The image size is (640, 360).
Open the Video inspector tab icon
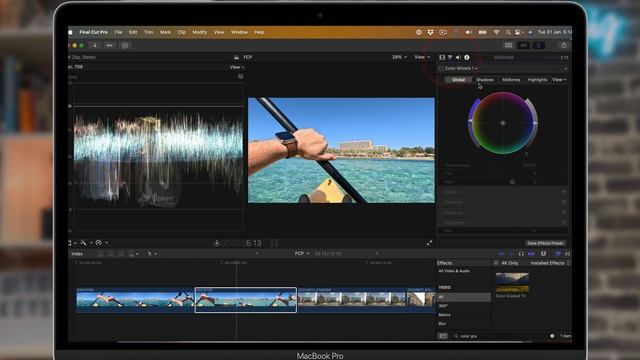[x=442, y=58]
